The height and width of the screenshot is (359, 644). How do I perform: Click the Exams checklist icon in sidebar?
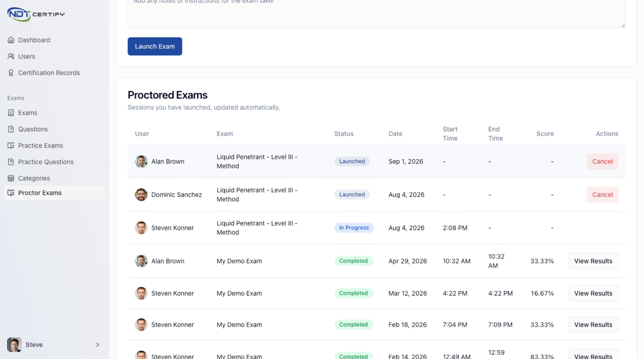pyautogui.click(x=11, y=113)
